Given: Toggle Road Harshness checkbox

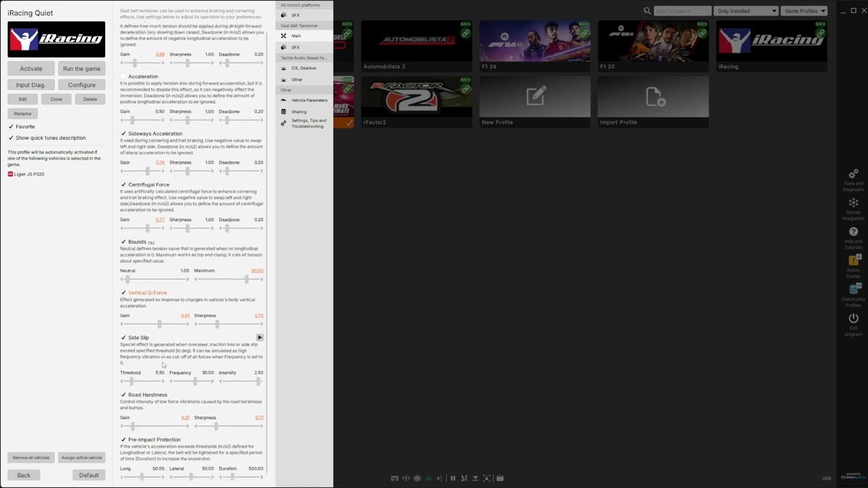Looking at the screenshot, I should click(x=123, y=394).
